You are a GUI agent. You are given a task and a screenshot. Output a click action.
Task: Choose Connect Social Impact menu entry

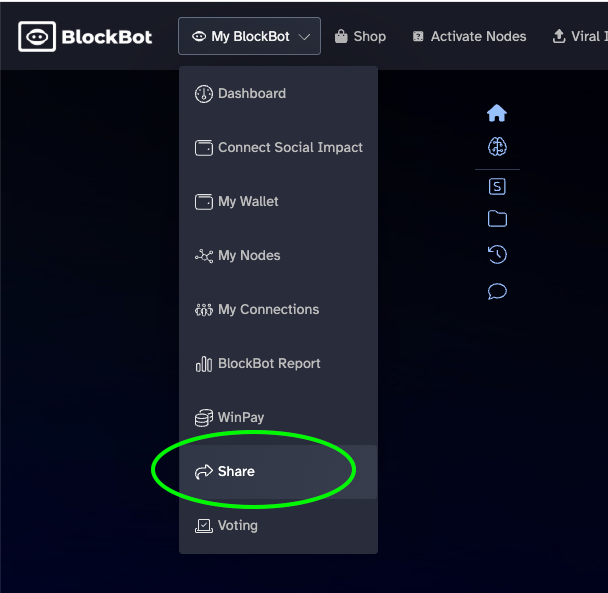point(278,147)
